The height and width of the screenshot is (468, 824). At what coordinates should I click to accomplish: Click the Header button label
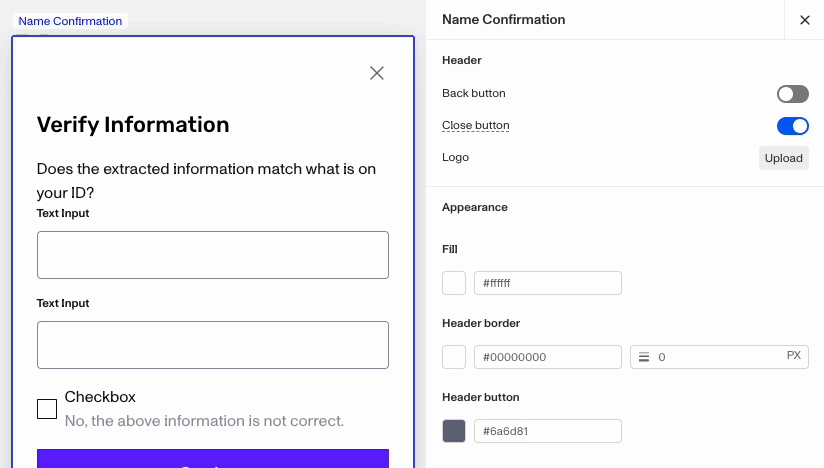click(x=480, y=398)
